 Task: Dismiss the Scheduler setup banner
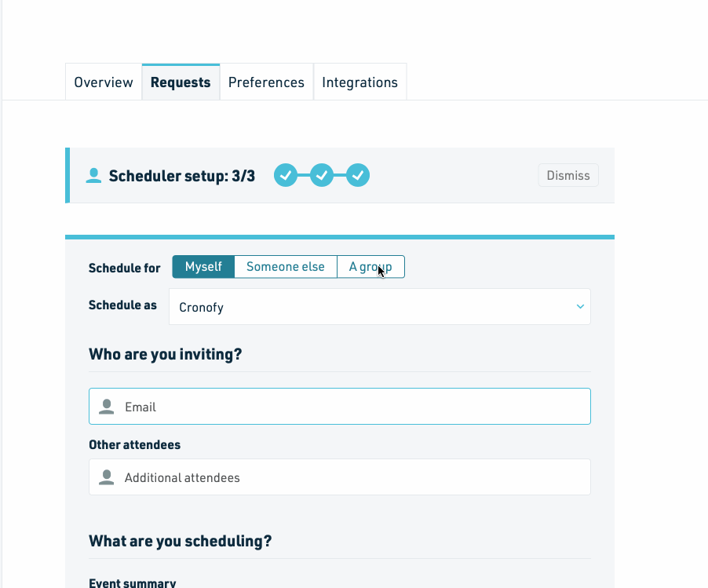pos(568,175)
